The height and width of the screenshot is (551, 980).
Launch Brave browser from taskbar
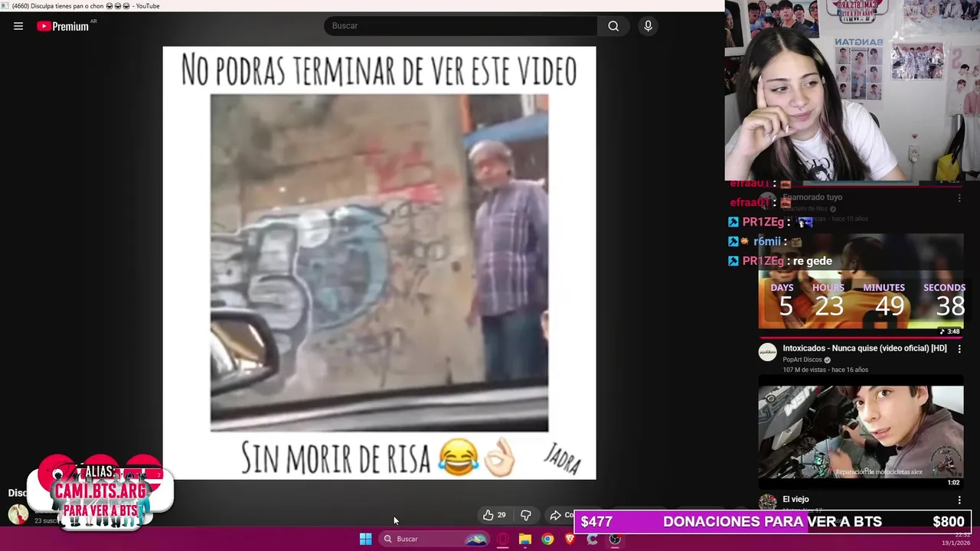(x=570, y=539)
